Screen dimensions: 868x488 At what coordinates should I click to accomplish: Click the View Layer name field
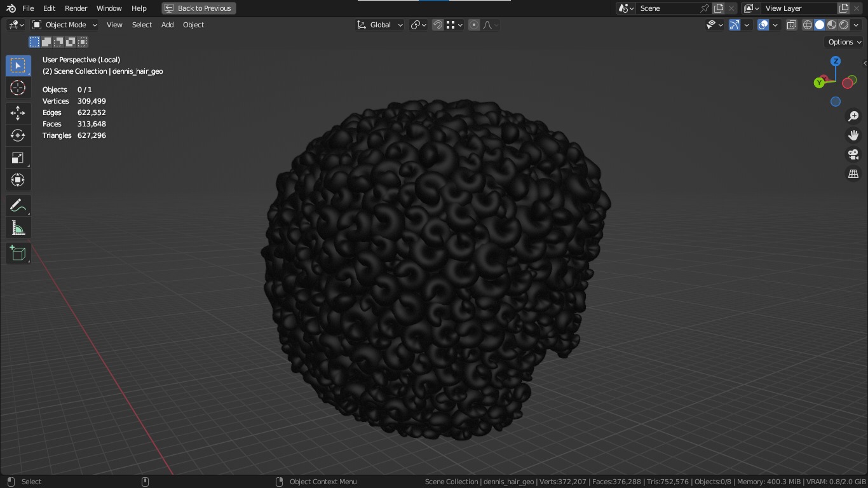coord(799,8)
